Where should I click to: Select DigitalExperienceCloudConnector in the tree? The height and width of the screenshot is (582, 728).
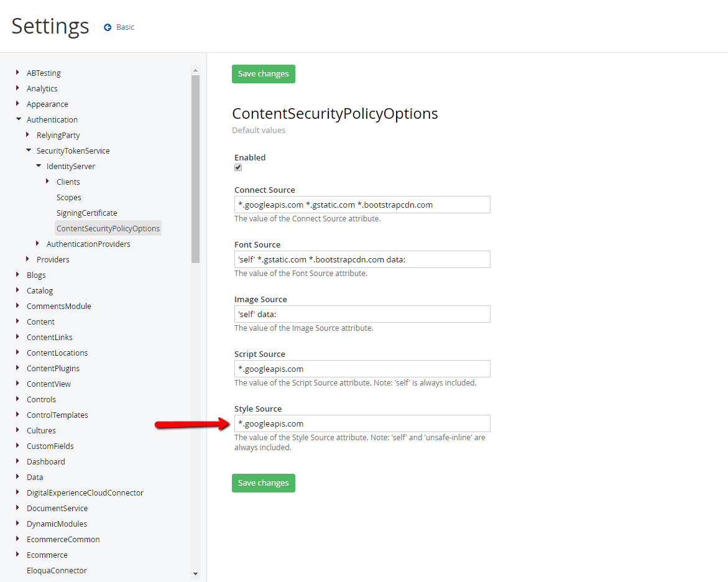coord(85,493)
